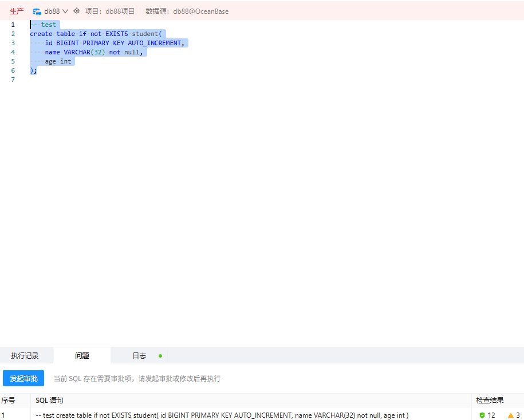
Task: Click the locate target icon beside db88
Action: 77,11
